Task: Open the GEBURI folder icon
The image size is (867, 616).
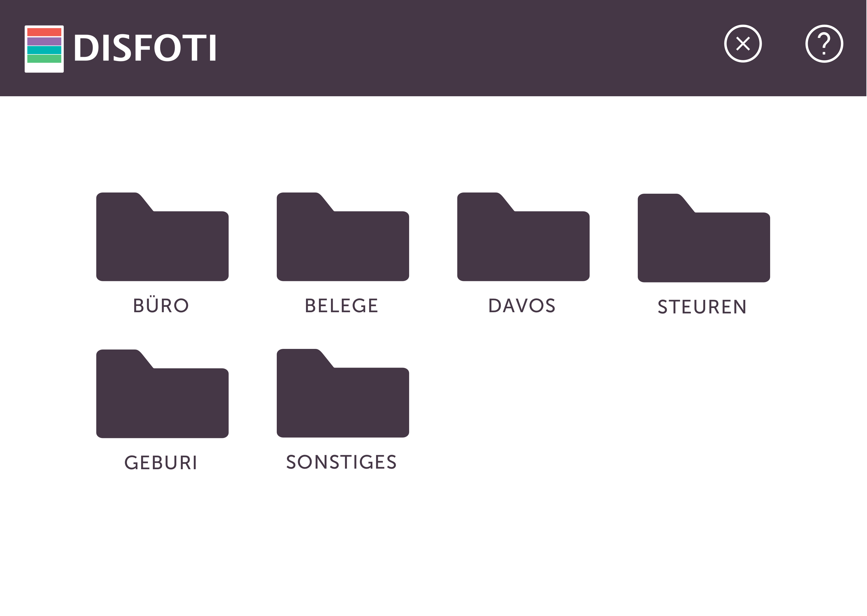Action: (x=162, y=398)
